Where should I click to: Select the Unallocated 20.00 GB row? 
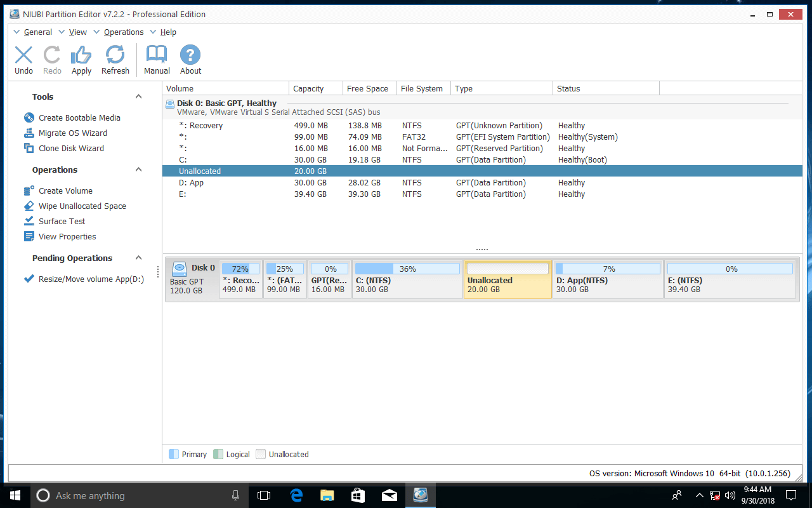[x=482, y=171]
